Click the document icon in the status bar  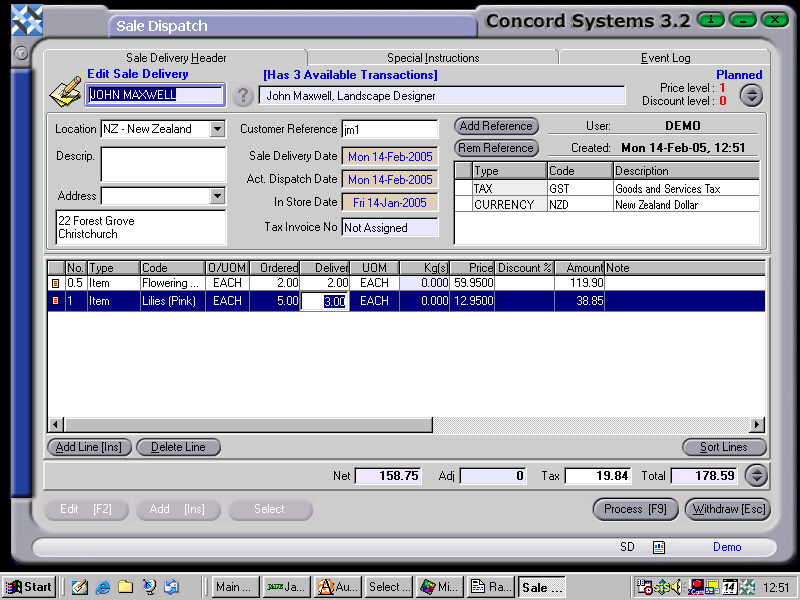[658, 547]
